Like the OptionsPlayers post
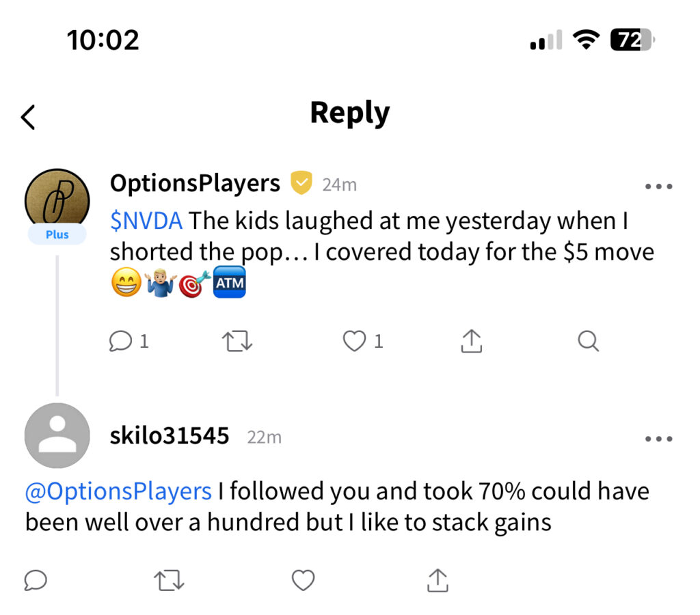 coord(354,340)
